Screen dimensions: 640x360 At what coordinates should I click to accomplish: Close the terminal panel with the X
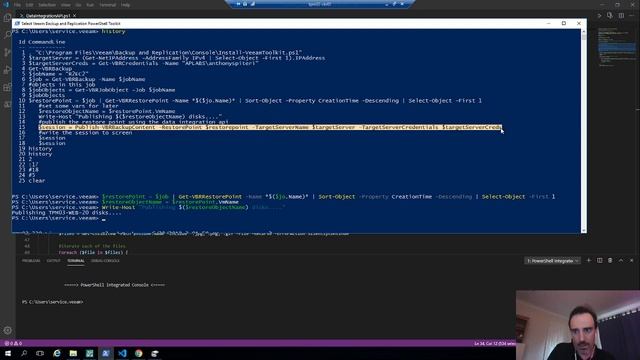point(631,260)
